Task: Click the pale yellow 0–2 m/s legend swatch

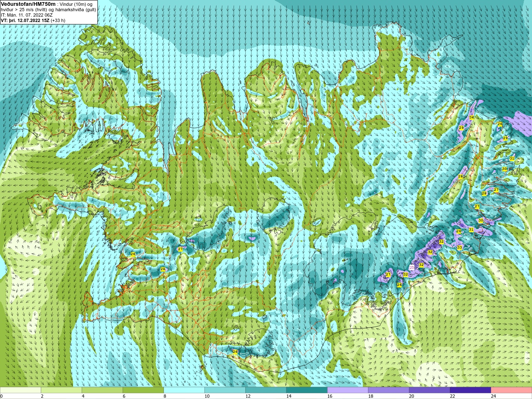Action: click(20, 390)
